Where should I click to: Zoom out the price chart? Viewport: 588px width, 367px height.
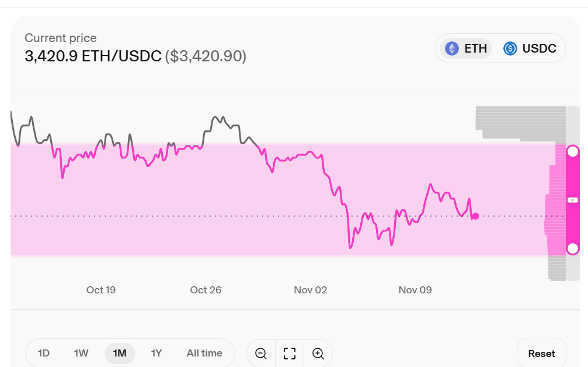coord(261,353)
